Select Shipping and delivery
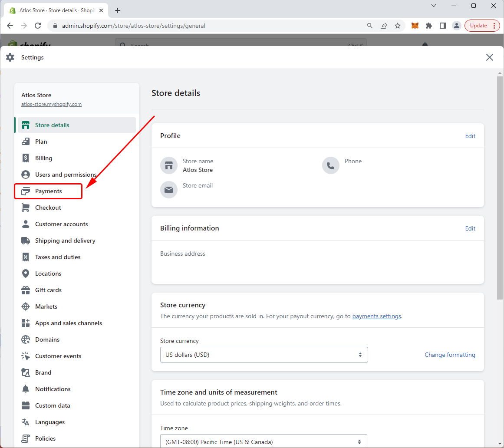504x448 pixels. point(77,240)
